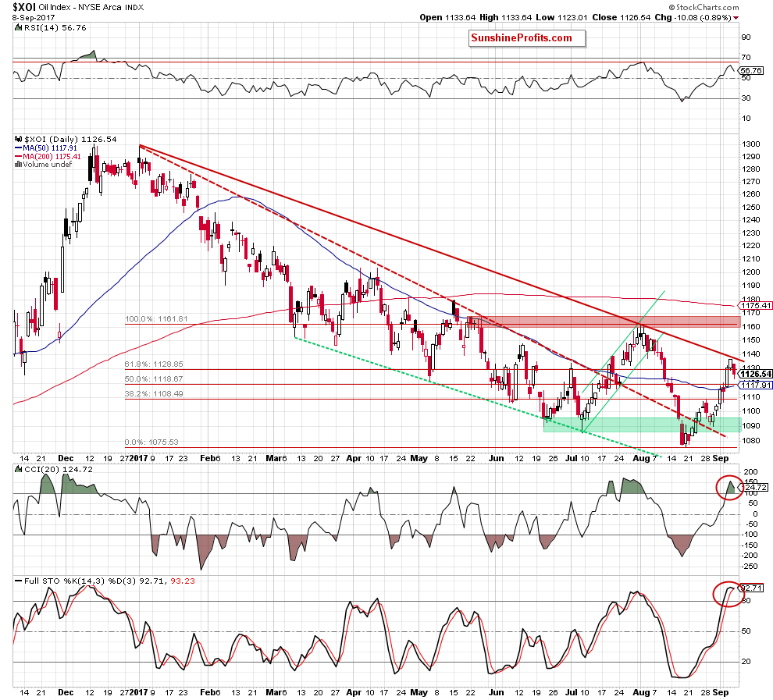Click the $XOI ticker symbol title
The width and height of the screenshot is (773, 700).
coord(24,7)
